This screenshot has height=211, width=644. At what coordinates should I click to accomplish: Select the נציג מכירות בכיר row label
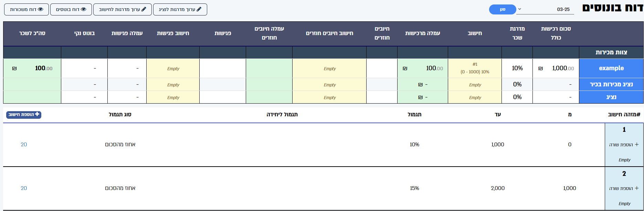[611, 84]
